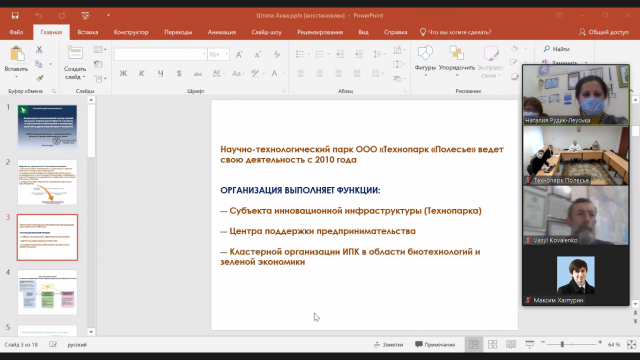Toggle Italic (К) formatting
Viewport: 640px width, 360px height.
(x=142, y=73)
